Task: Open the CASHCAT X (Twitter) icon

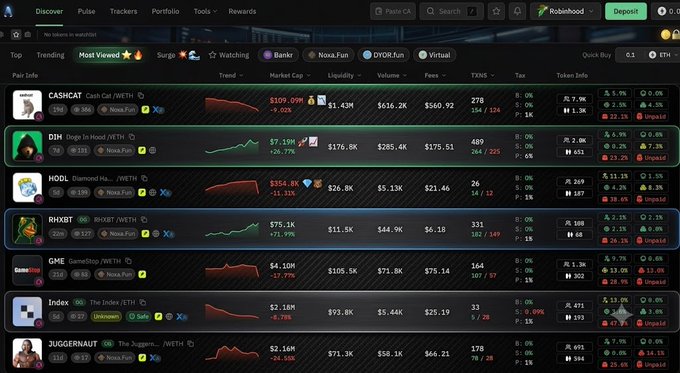Action: [x=157, y=110]
